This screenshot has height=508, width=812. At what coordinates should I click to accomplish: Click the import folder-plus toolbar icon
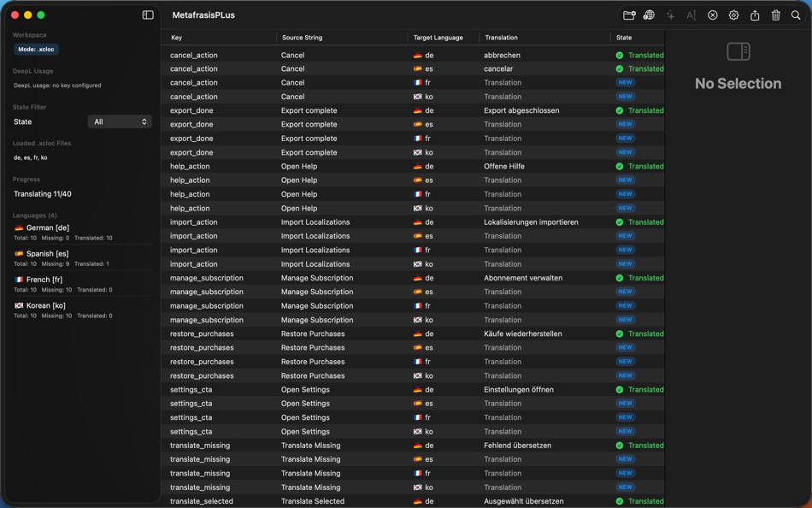tap(629, 15)
